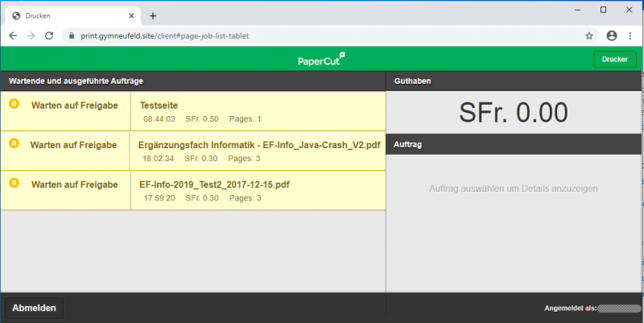Image resolution: width=644 pixels, height=323 pixels.
Task: Close the Drucken tab
Action: (x=130, y=15)
